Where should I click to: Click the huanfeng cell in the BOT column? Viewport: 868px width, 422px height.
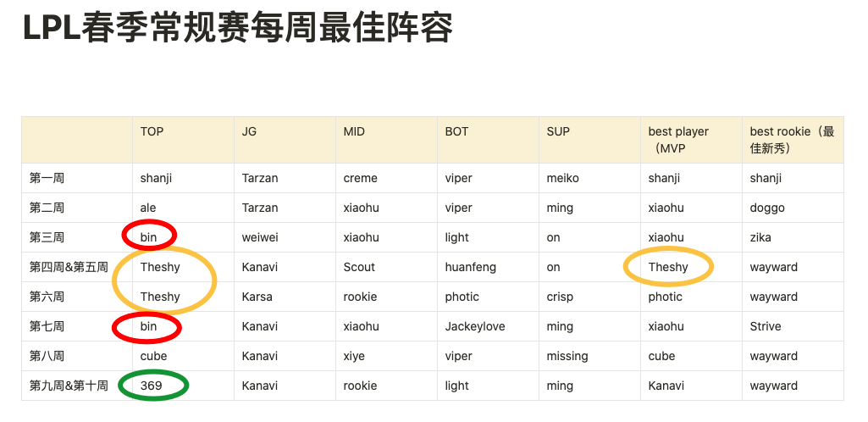point(471,267)
